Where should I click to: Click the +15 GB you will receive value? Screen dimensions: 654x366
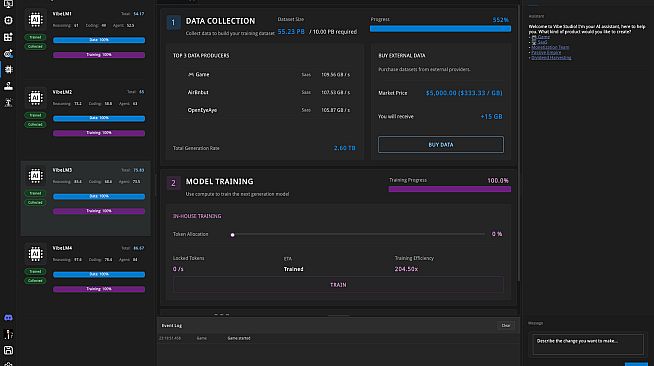[x=491, y=117]
